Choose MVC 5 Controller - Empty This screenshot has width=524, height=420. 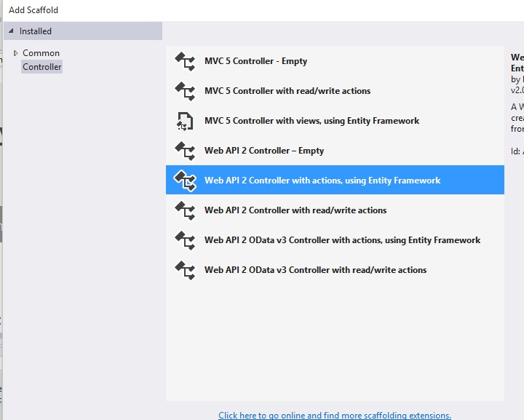pyautogui.click(x=335, y=61)
